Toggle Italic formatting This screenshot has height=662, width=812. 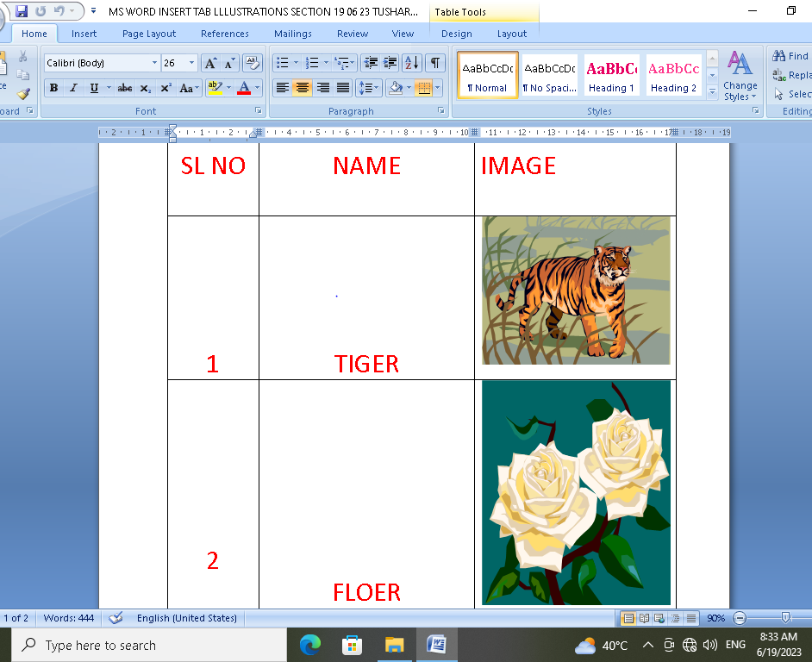coord(73,88)
